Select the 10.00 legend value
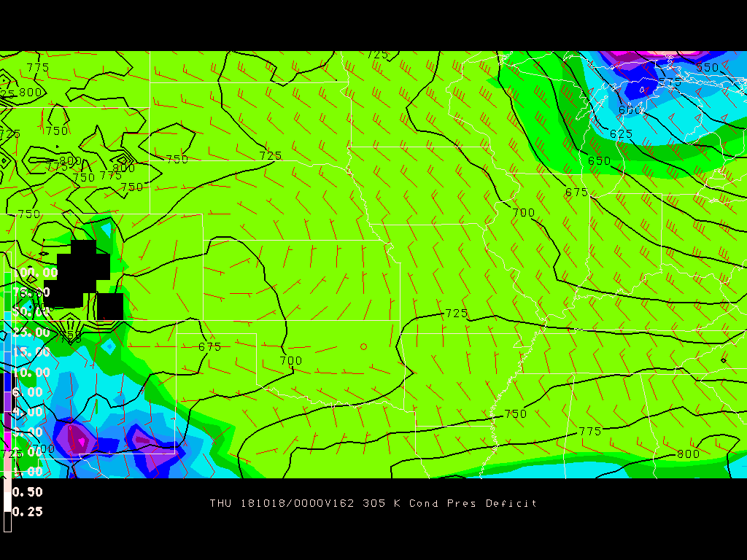 (x=31, y=373)
